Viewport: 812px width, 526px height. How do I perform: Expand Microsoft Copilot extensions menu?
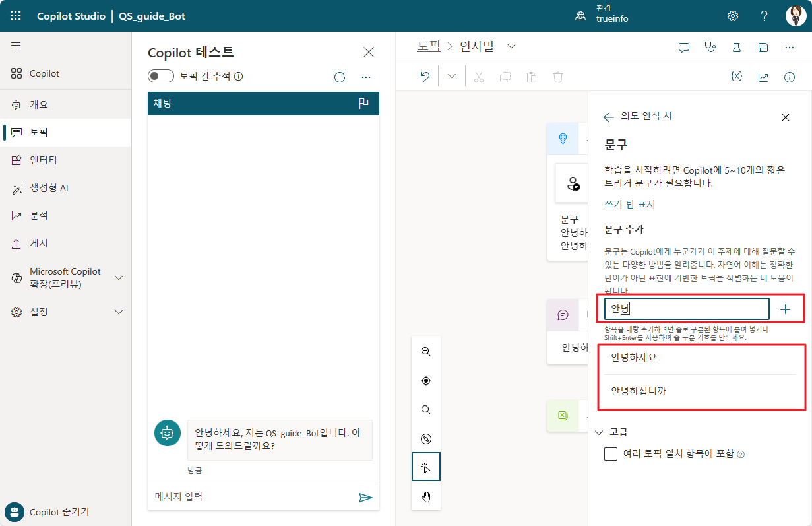[119, 278]
